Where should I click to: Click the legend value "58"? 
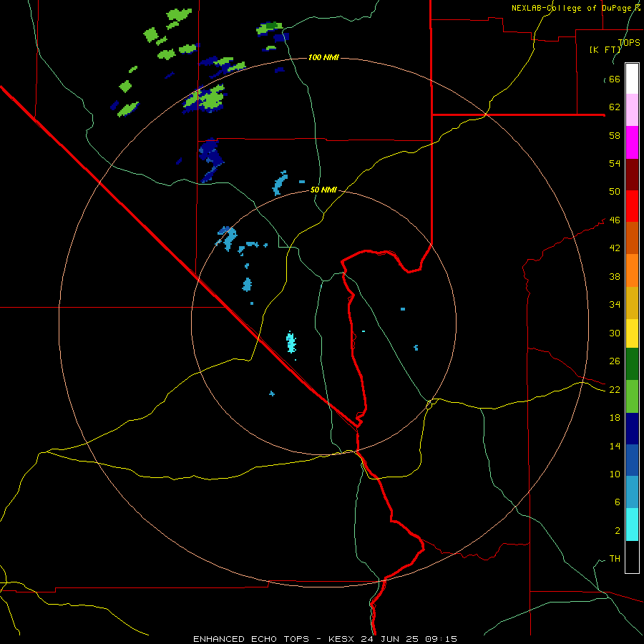click(x=615, y=135)
